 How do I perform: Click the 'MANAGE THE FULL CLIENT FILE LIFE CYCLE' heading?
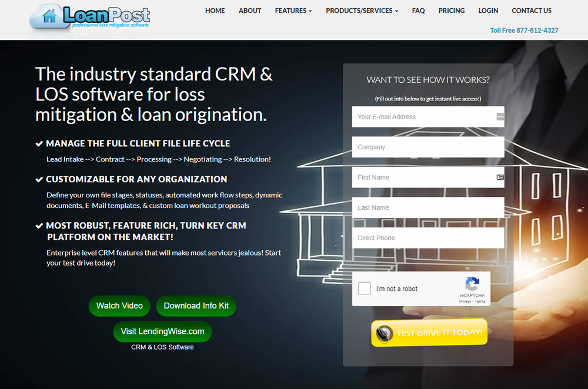tap(138, 143)
